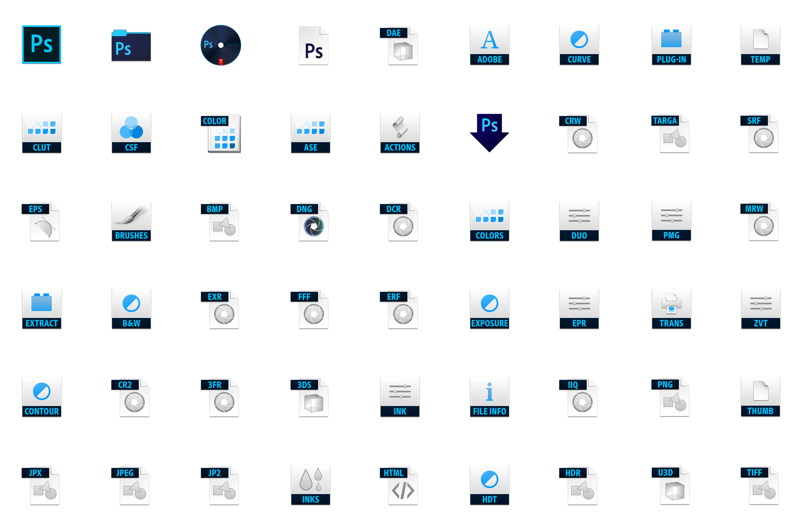Open the Photoshop folder icon
Image resolution: width=812 pixels, height=530 pixels.
[x=131, y=45]
